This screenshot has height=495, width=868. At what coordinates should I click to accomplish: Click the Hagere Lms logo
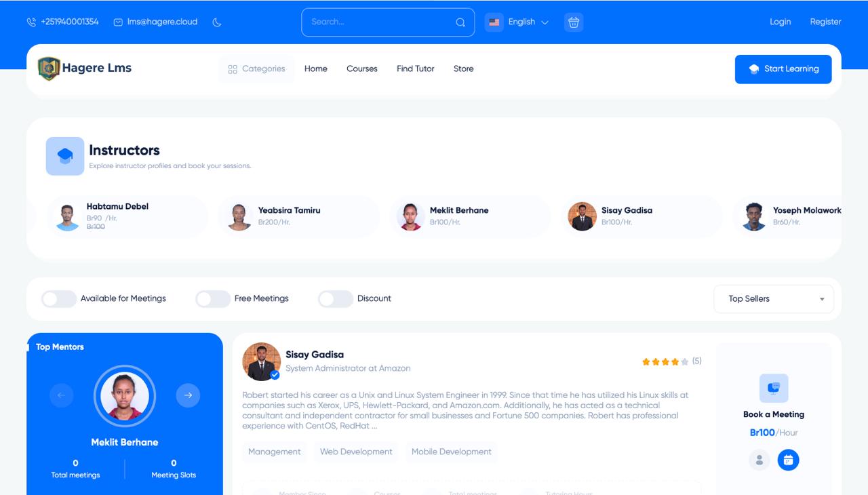coord(85,68)
